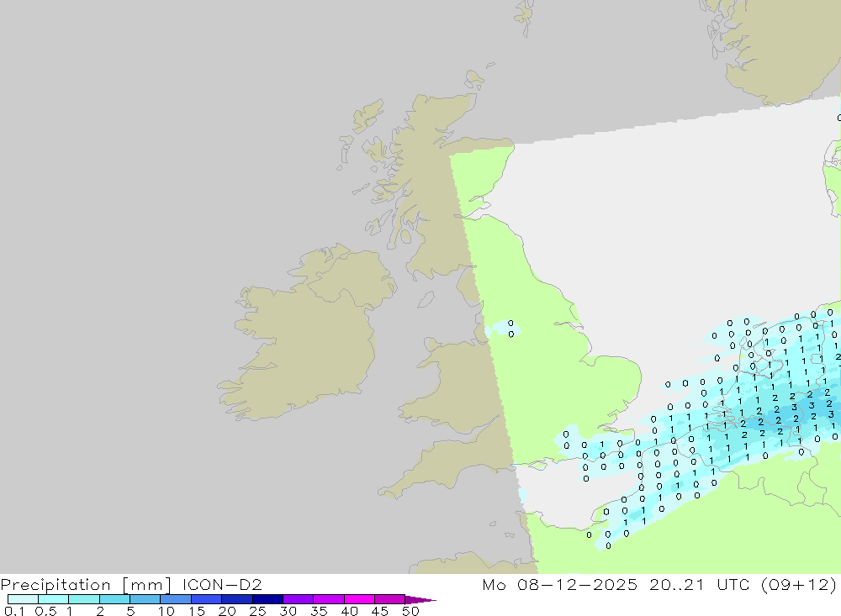Click the small precipitation patch over northwest England

click(505, 329)
